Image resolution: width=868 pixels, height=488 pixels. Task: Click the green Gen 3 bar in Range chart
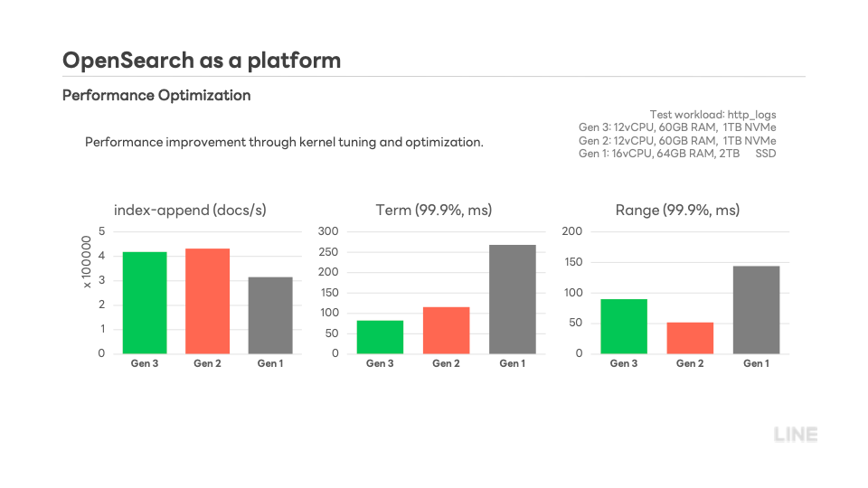(x=623, y=326)
